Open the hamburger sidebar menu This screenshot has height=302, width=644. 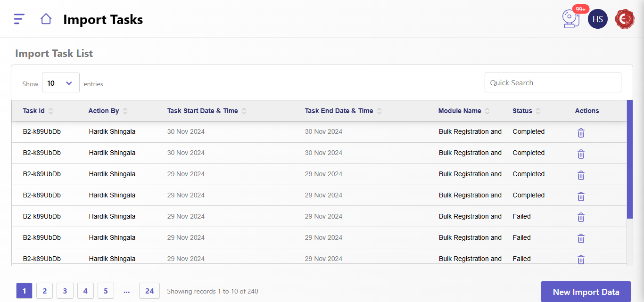pyautogui.click(x=19, y=19)
